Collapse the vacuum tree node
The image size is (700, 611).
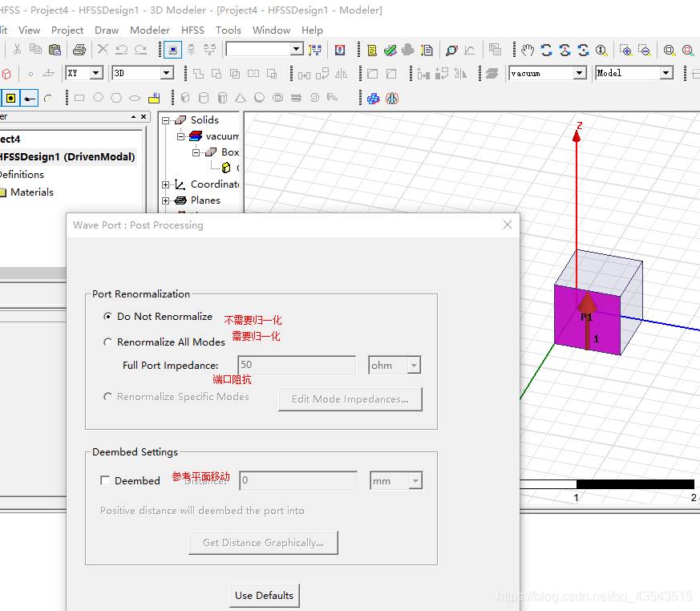coord(180,136)
